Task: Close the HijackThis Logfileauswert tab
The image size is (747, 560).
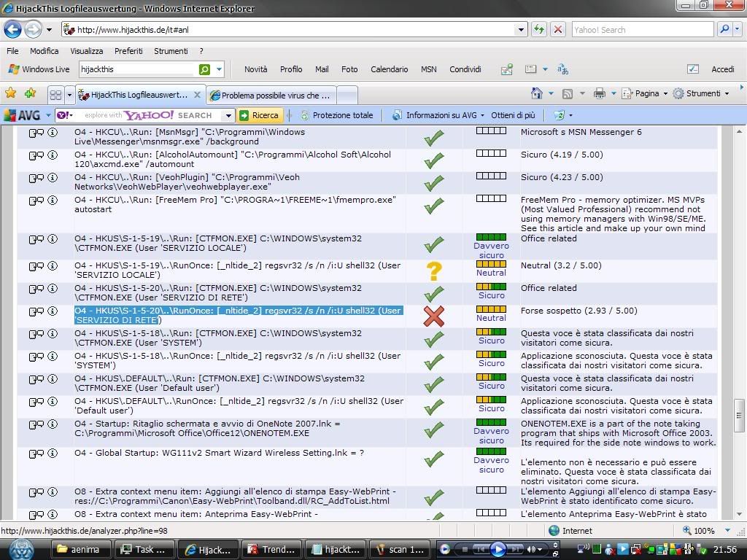Action: 197,95
